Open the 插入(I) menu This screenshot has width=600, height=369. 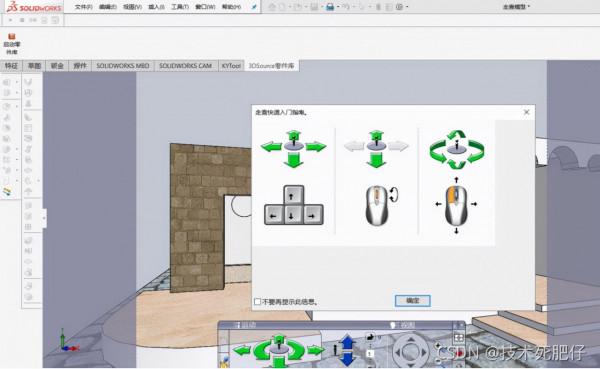pyautogui.click(x=156, y=7)
